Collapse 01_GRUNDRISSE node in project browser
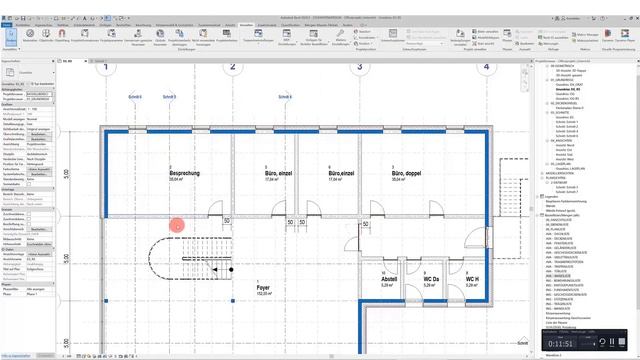 coord(547,80)
